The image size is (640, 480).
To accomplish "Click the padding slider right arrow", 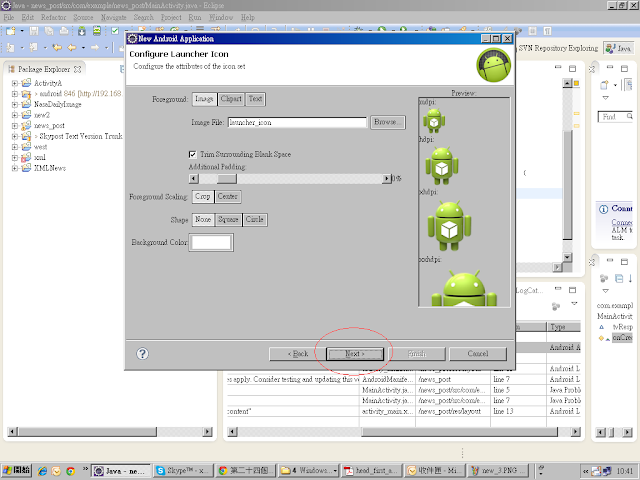I will tap(387, 178).
